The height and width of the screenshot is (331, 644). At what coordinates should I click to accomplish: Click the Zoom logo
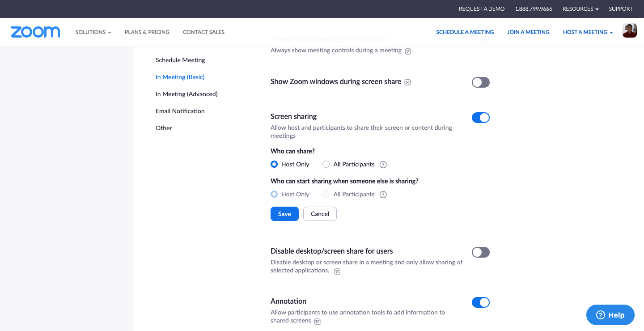35,32
